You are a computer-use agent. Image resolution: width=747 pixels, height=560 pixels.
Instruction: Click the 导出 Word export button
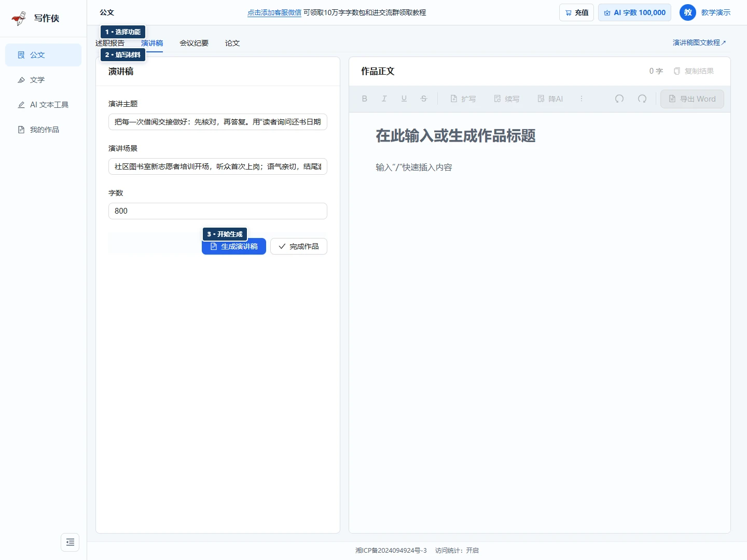pos(692,99)
